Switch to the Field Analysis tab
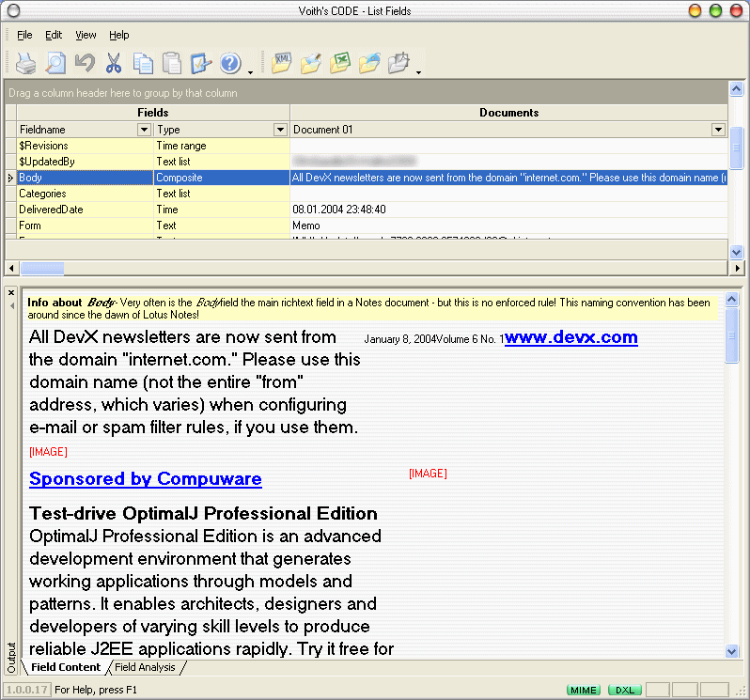 click(145, 667)
